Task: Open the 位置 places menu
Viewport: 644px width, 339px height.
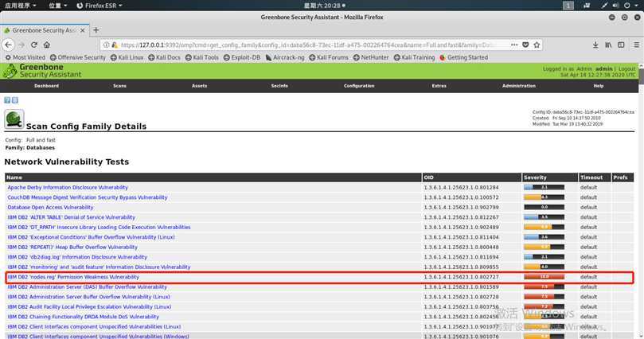Action: (x=58, y=6)
